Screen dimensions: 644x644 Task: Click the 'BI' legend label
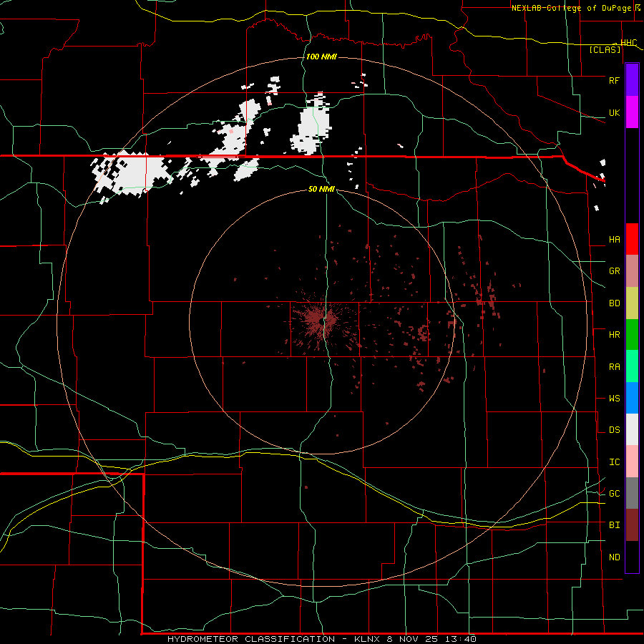click(614, 525)
